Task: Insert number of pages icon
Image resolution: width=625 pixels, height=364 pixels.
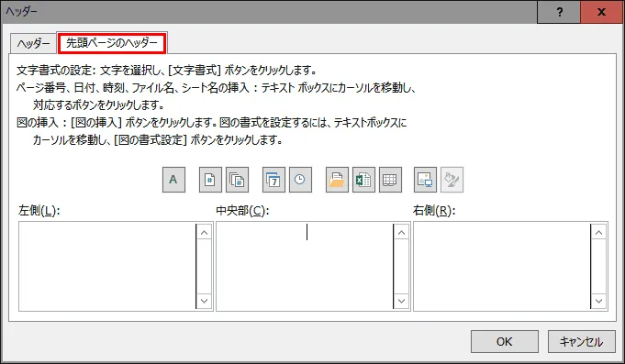Action: [237, 180]
